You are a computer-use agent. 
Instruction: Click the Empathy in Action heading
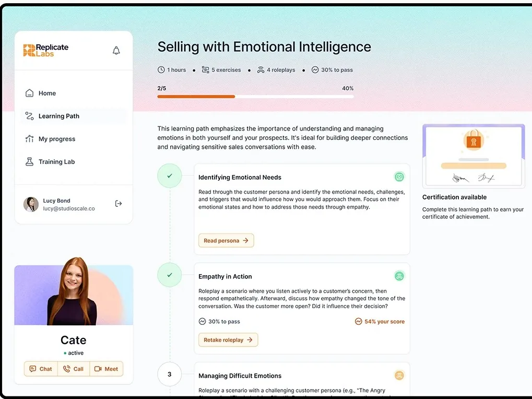coord(226,276)
